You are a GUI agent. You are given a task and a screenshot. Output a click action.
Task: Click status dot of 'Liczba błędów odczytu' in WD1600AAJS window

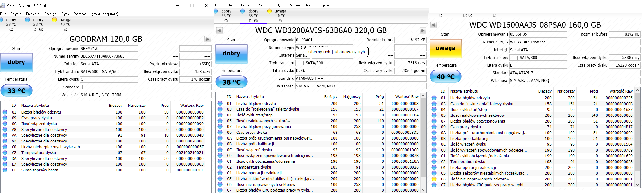[434, 98]
